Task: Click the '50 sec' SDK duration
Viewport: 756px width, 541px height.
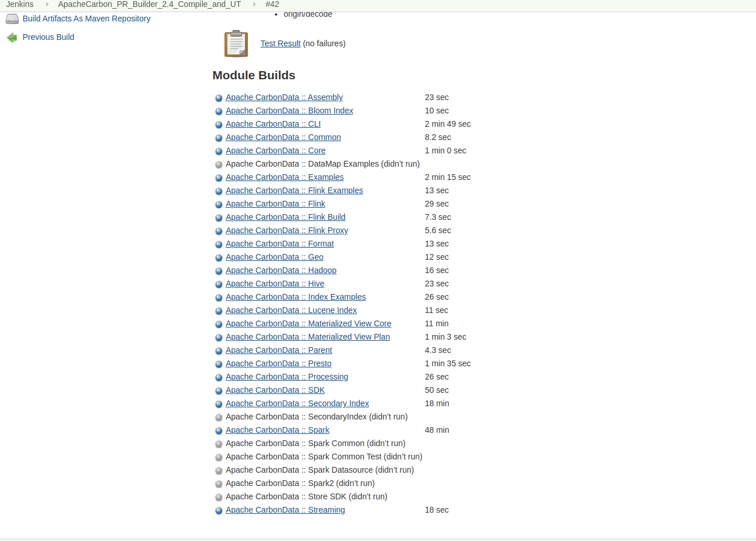Action: pyautogui.click(x=436, y=390)
